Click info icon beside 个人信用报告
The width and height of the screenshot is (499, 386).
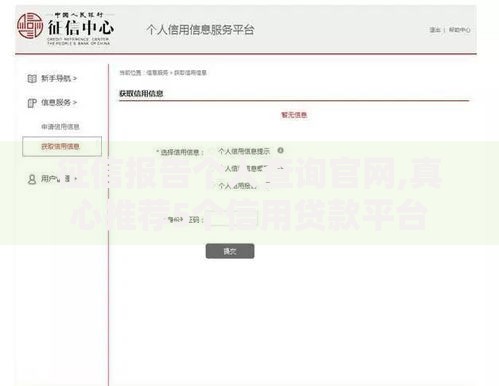coord(268,185)
